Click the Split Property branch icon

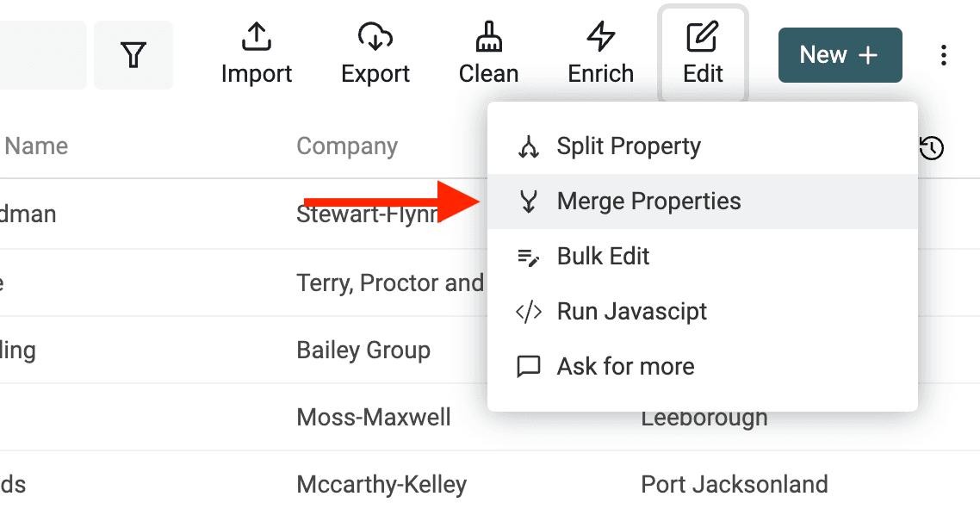(530, 146)
